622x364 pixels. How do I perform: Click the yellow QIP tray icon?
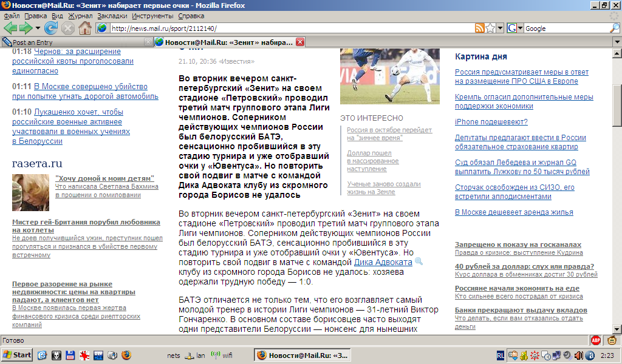(524, 356)
